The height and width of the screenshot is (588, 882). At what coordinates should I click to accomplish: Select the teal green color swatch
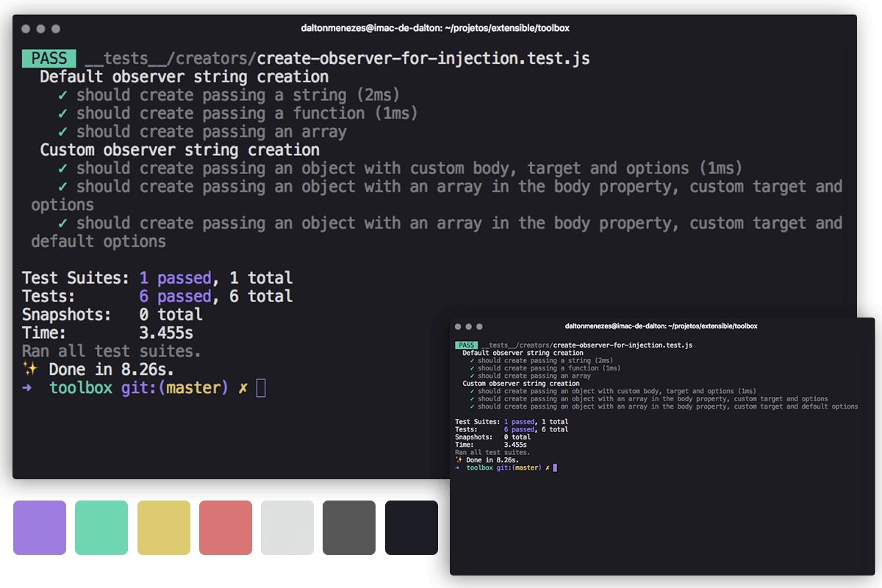point(101,528)
